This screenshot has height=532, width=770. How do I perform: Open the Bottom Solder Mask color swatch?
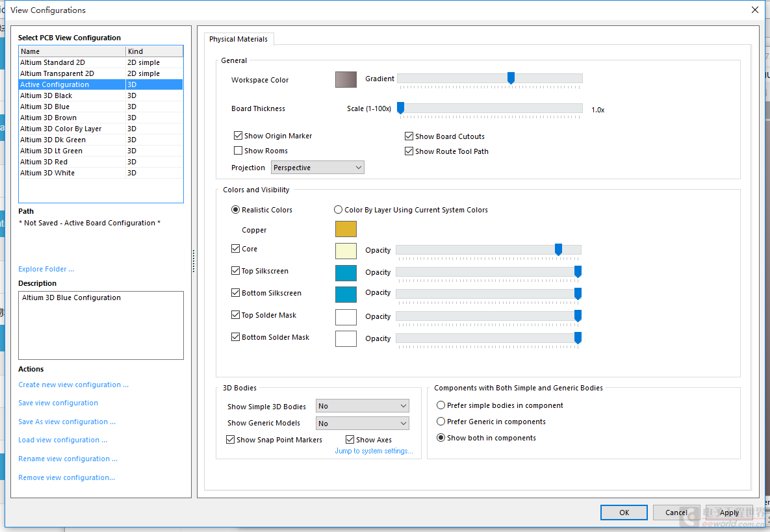coord(346,338)
